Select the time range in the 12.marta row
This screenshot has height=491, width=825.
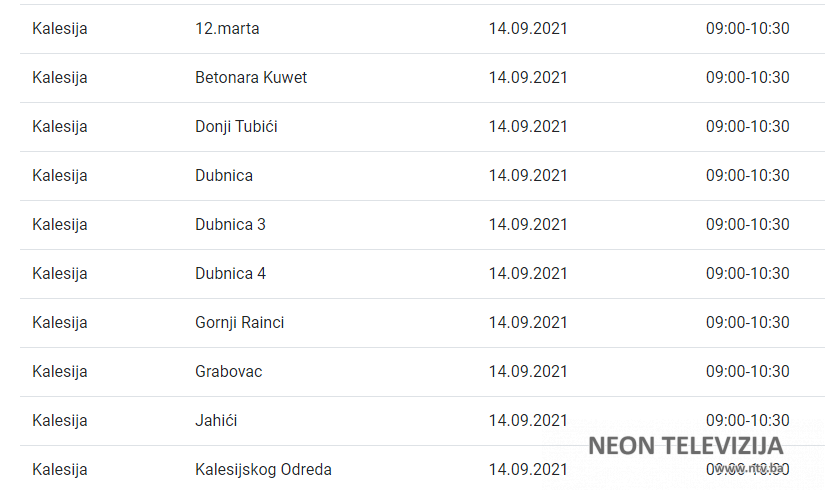[x=747, y=29]
